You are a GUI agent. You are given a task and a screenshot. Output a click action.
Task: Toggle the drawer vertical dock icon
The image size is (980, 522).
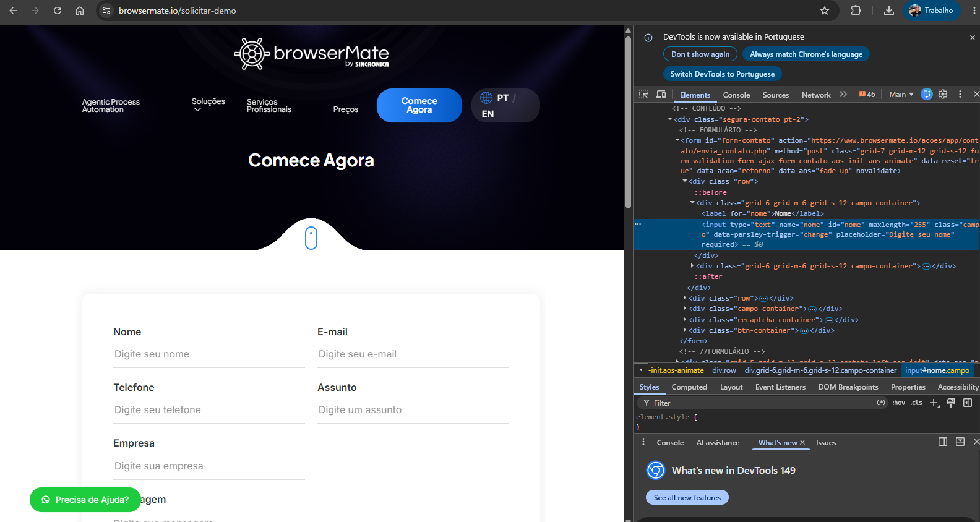pyautogui.click(x=943, y=442)
